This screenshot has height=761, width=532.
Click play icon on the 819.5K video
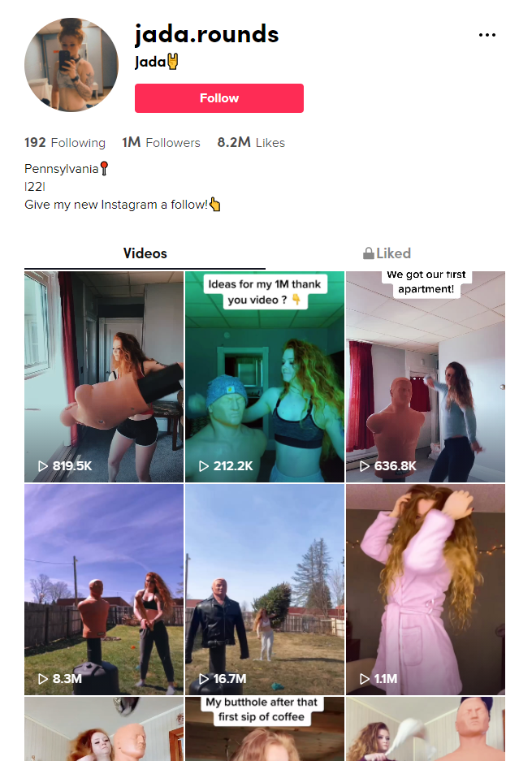click(43, 466)
